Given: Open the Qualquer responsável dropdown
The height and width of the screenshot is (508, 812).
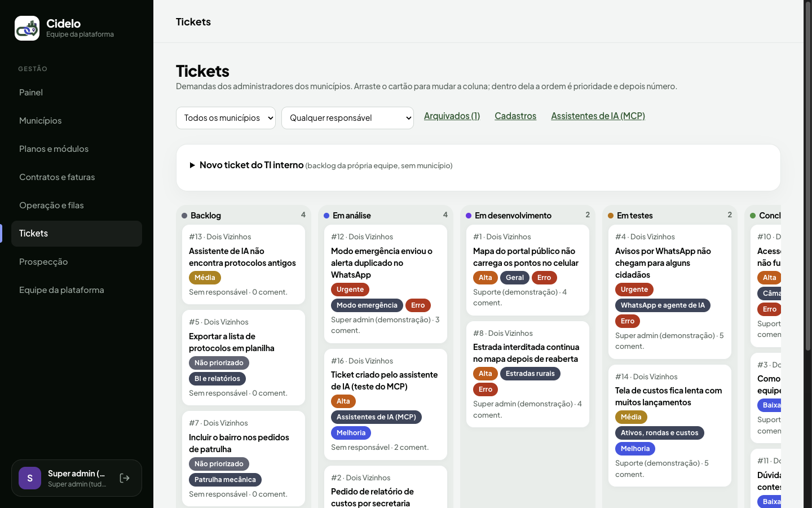Looking at the screenshot, I should tap(347, 118).
